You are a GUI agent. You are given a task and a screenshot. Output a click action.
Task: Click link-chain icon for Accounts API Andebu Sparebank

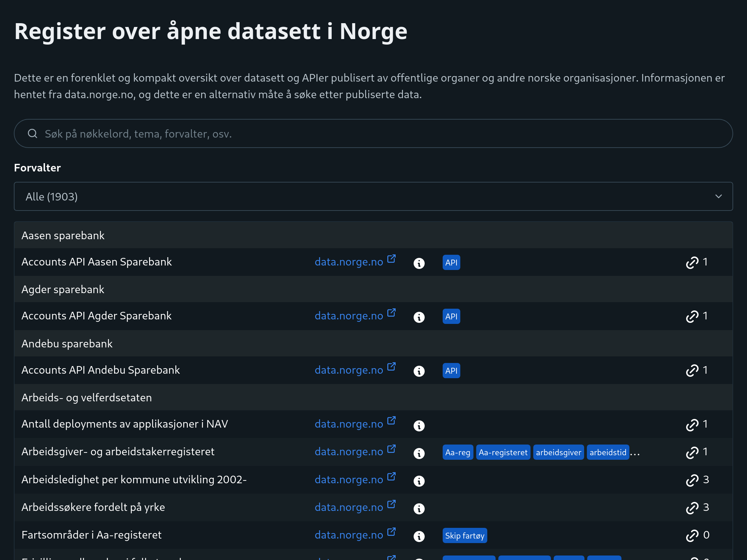(692, 371)
